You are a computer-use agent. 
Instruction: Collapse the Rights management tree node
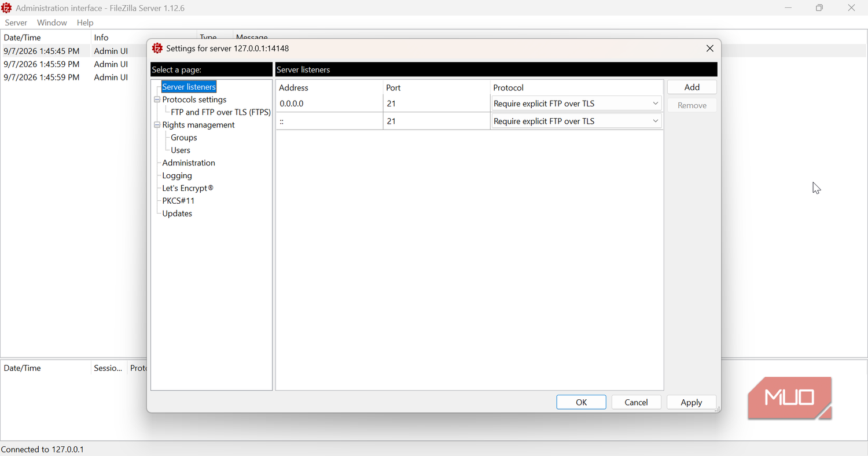[157, 125]
